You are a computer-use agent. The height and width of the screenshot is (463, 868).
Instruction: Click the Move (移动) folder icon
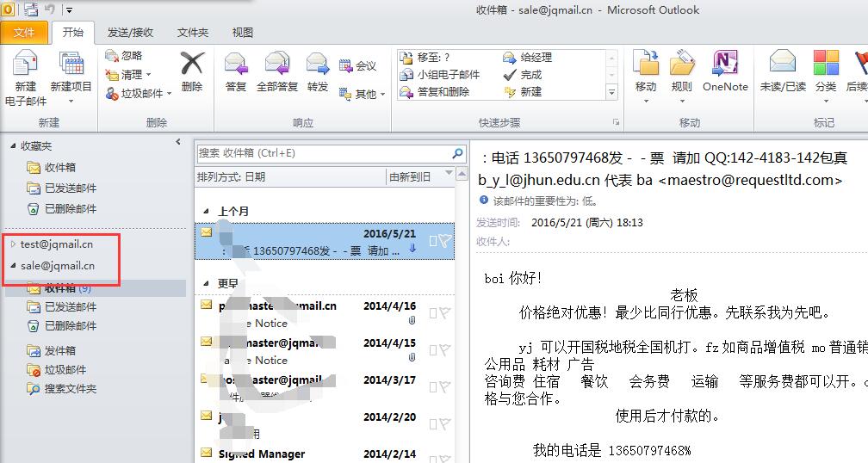coord(645,65)
